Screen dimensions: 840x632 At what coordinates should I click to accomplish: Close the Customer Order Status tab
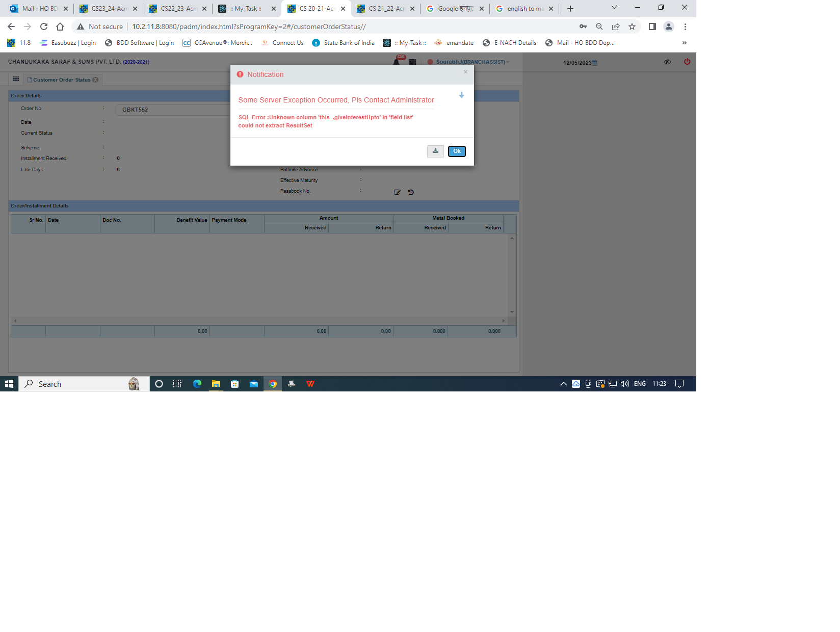pyautogui.click(x=95, y=80)
